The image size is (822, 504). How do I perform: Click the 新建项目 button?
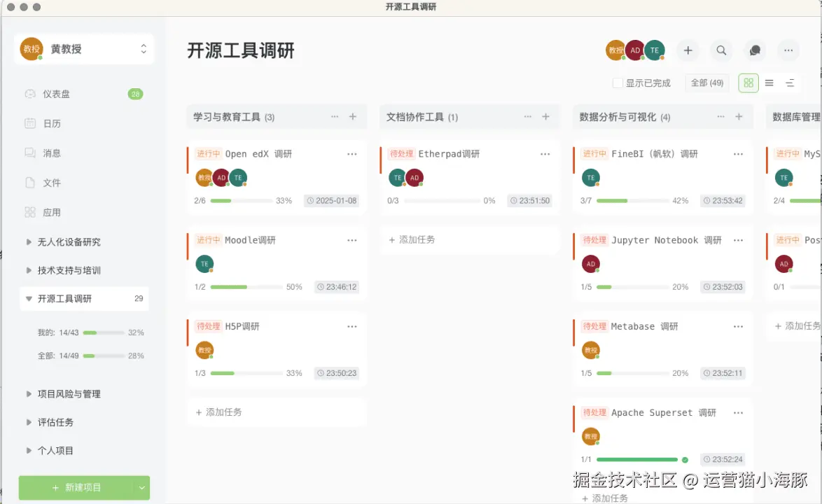coord(77,487)
